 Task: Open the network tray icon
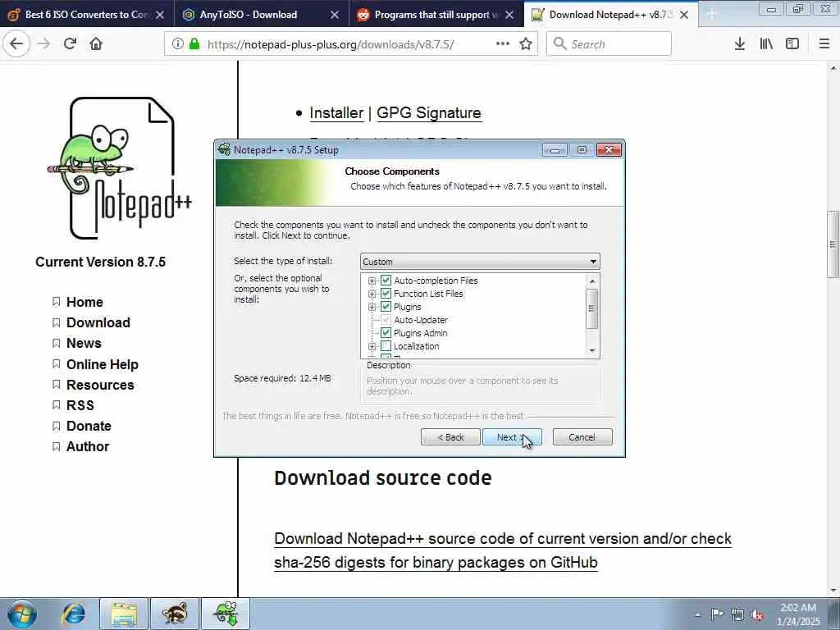[x=737, y=614]
